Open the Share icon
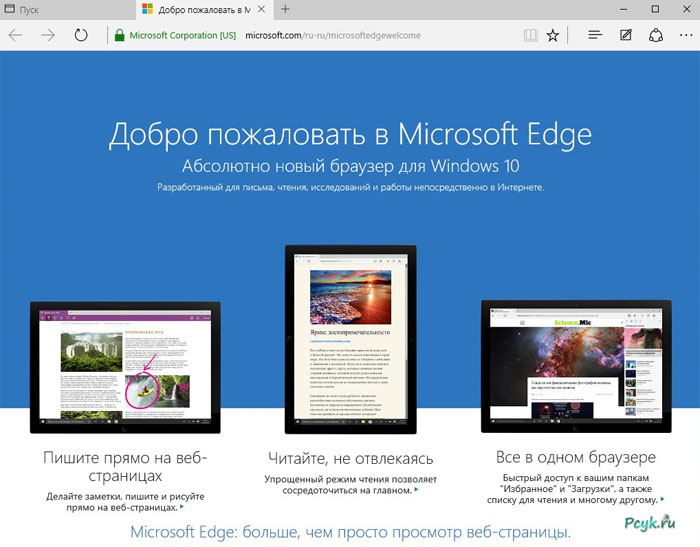Viewport: 700px width, 547px height. point(656,35)
